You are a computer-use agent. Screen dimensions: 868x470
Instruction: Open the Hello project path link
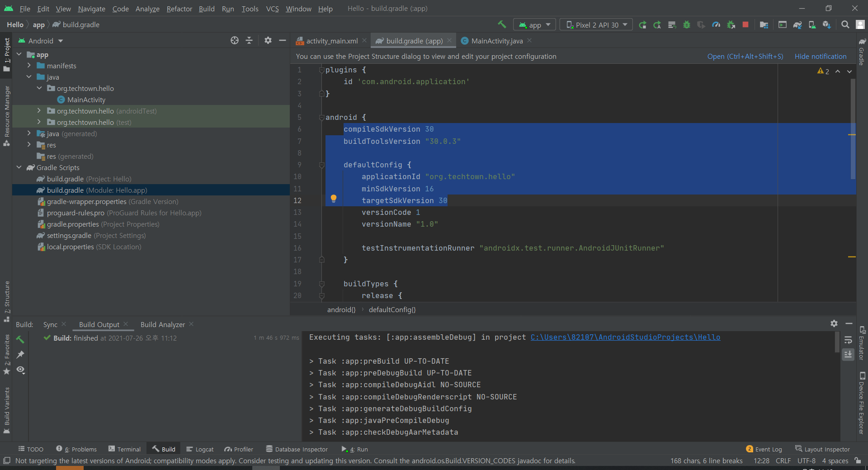point(625,337)
